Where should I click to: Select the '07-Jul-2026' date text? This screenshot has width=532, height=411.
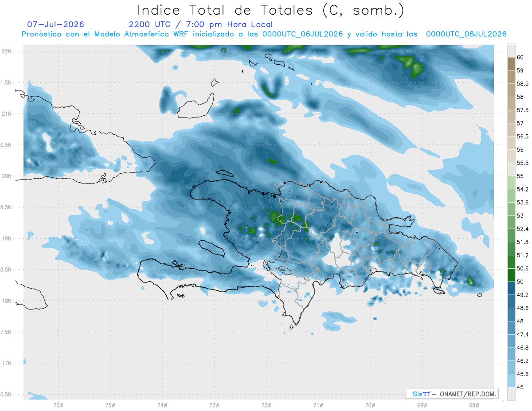pos(55,24)
